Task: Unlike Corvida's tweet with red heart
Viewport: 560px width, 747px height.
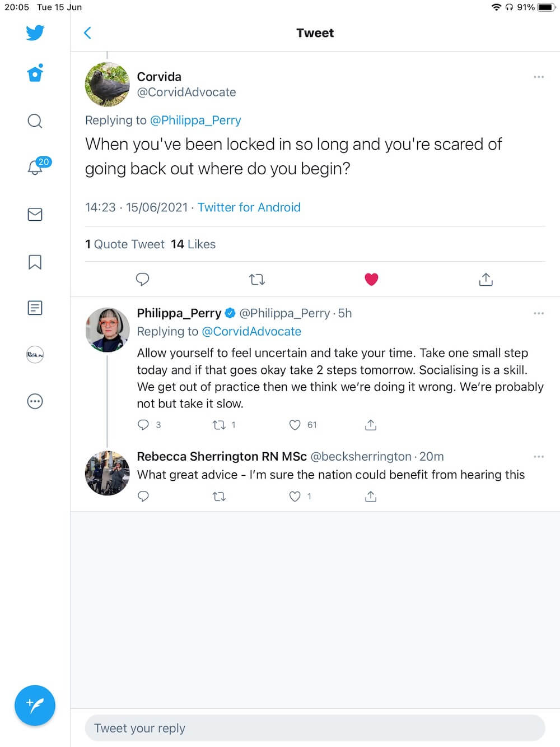Action: [371, 279]
